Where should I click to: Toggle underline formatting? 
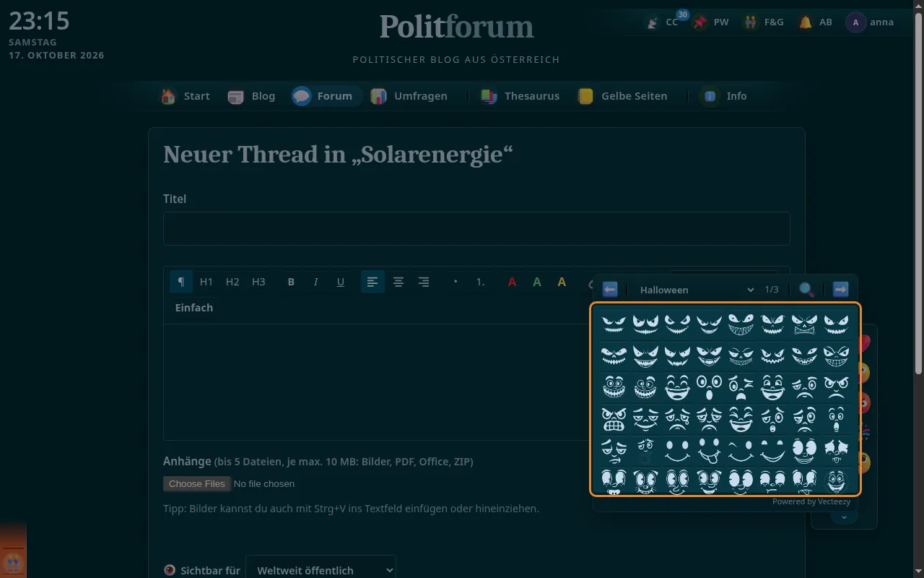coord(341,282)
